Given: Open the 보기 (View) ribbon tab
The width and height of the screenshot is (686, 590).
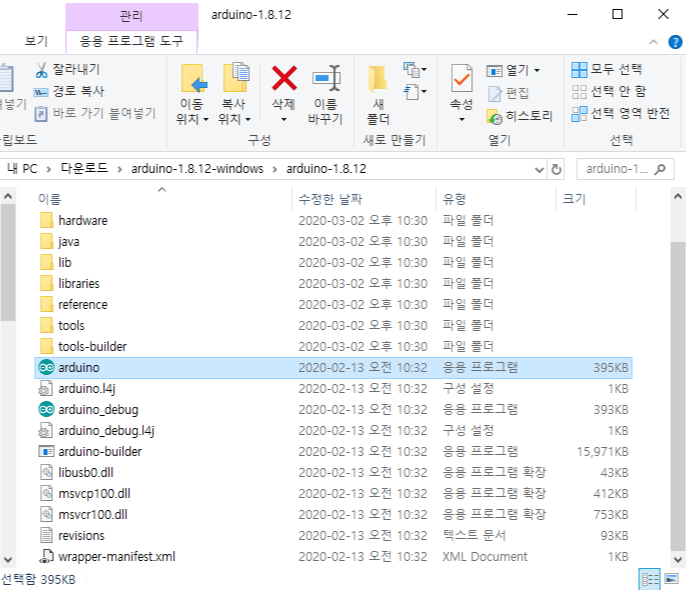Looking at the screenshot, I should (36, 41).
